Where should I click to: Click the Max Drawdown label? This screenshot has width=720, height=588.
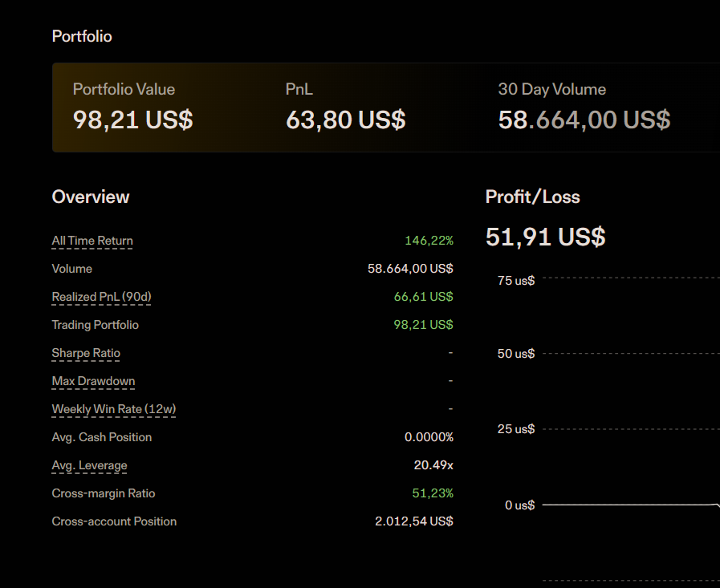(x=93, y=381)
